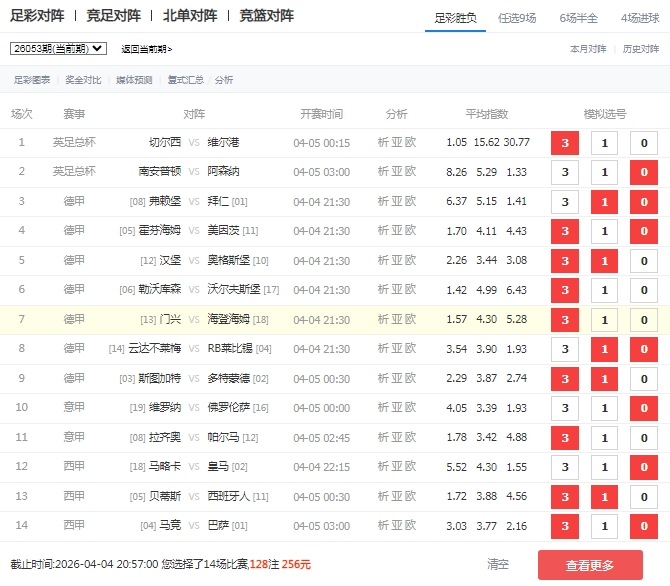Toggle draw pick 1 for 马略卡 vs 皇马
The width and height of the screenshot is (670, 586).
click(604, 467)
